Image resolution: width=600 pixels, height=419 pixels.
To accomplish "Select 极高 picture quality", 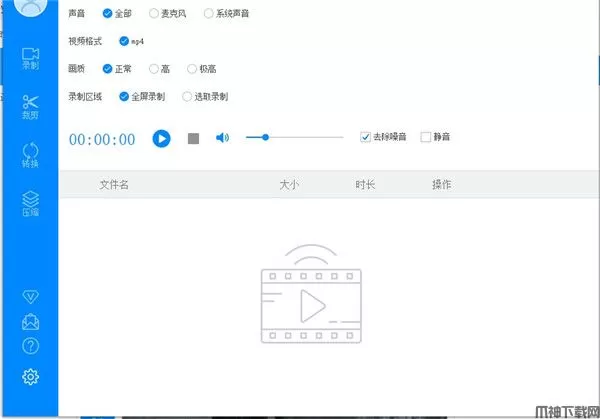I will click(202, 69).
